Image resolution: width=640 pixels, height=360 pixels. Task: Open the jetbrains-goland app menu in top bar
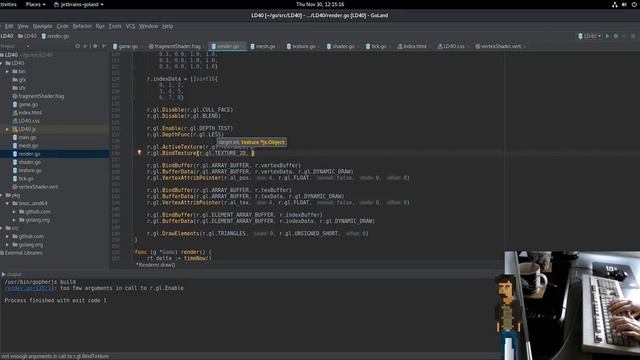pos(78,4)
